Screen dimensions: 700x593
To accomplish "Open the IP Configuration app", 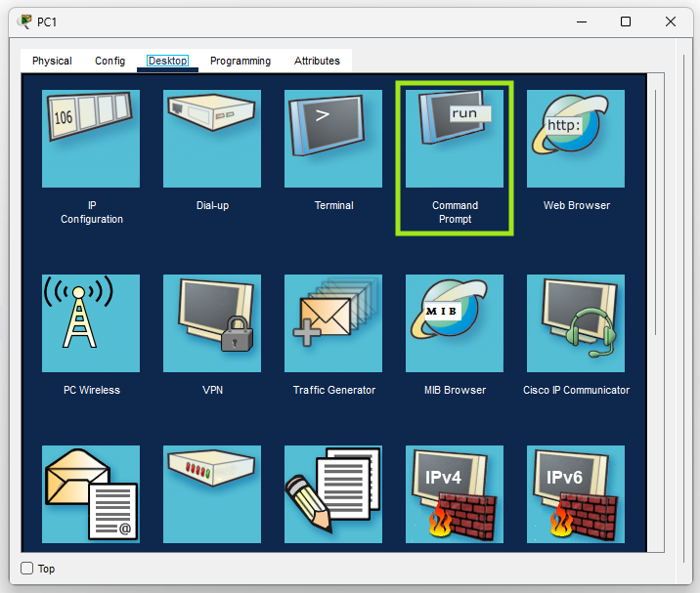I will point(91,139).
